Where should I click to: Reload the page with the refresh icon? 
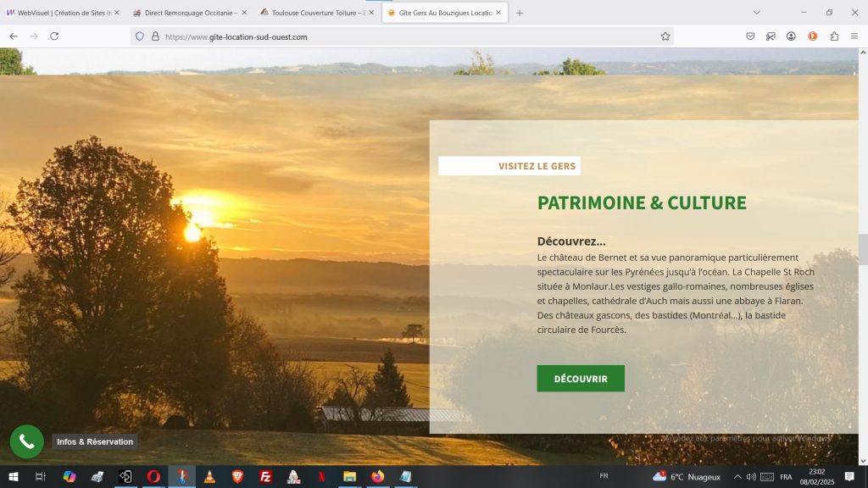pos(54,36)
